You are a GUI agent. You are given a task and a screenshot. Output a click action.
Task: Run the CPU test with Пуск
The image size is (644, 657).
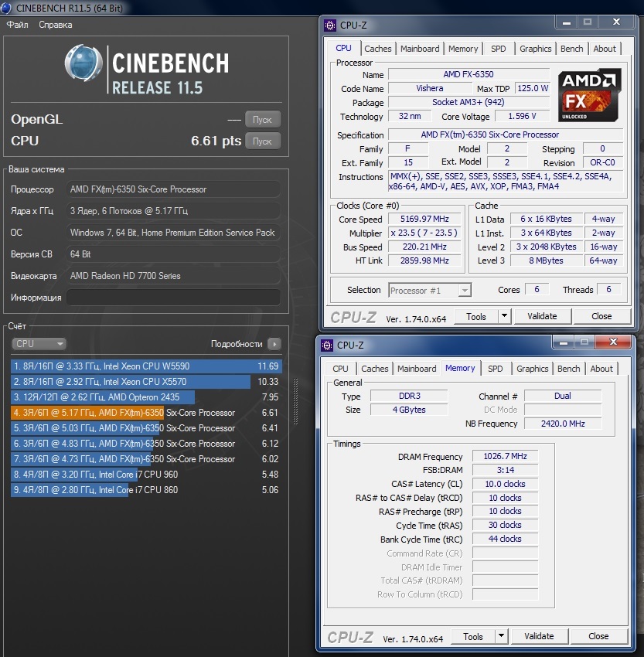pyautogui.click(x=262, y=141)
